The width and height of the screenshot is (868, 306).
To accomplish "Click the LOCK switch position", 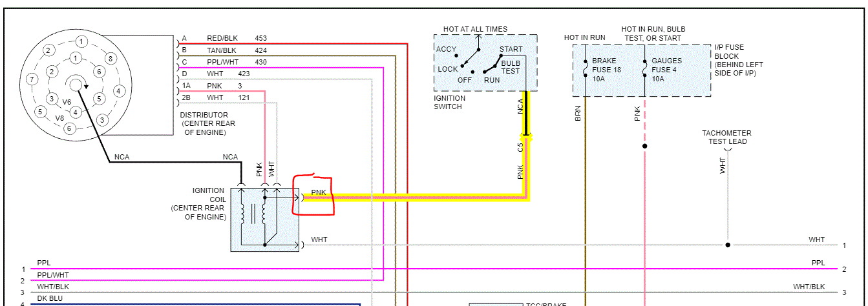I will pos(447,68).
